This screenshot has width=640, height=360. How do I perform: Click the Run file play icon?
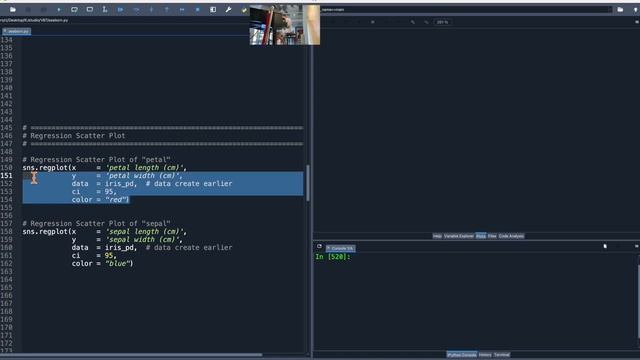coord(59,9)
